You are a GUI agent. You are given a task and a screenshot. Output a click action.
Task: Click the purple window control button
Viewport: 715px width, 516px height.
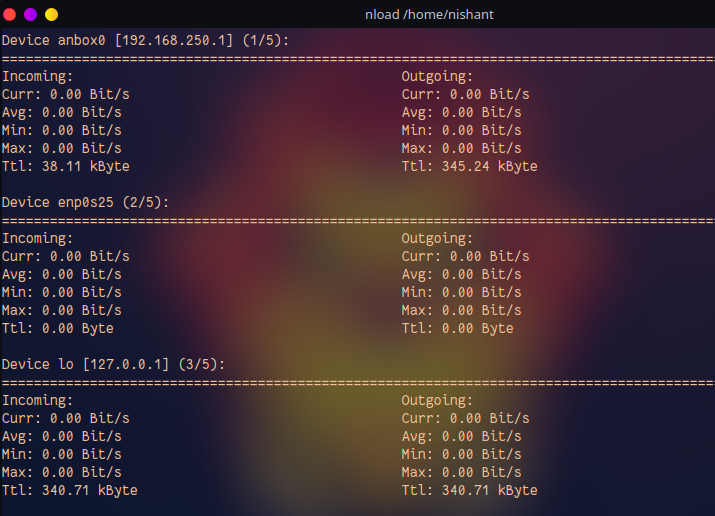pyautogui.click(x=31, y=14)
